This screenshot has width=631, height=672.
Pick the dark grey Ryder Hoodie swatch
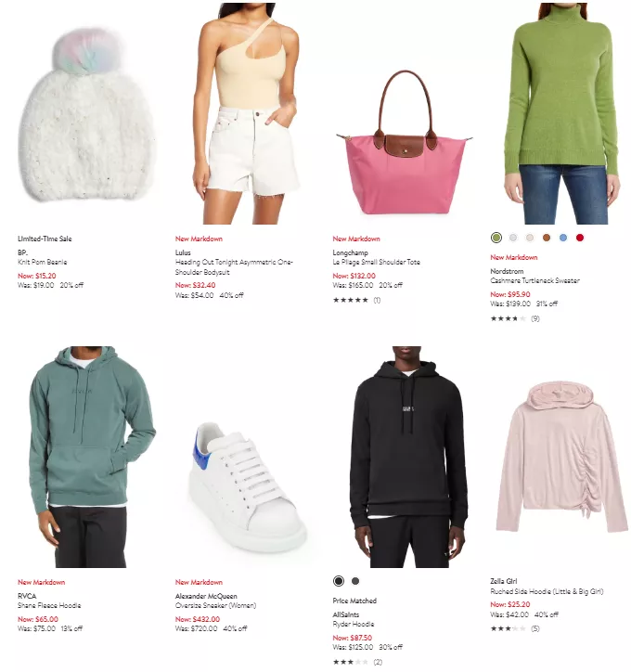click(x=355, y=581)
